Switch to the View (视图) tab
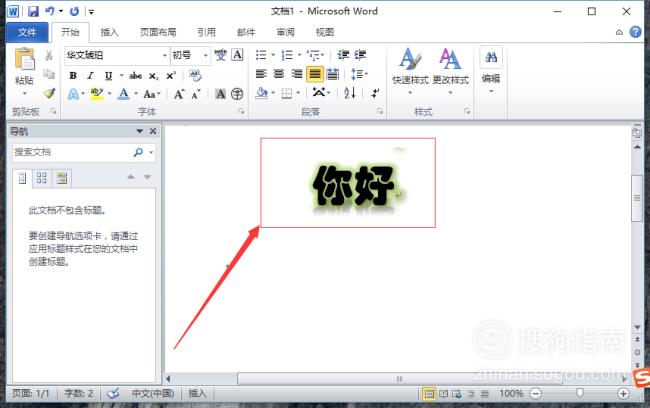The image size is (650, 408). coord(325,32)
